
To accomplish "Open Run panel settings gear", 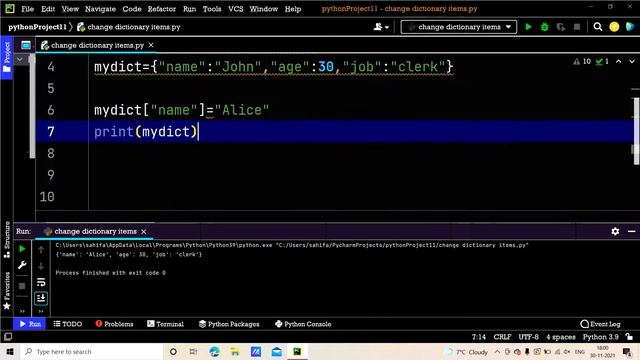I will [615, 231].
